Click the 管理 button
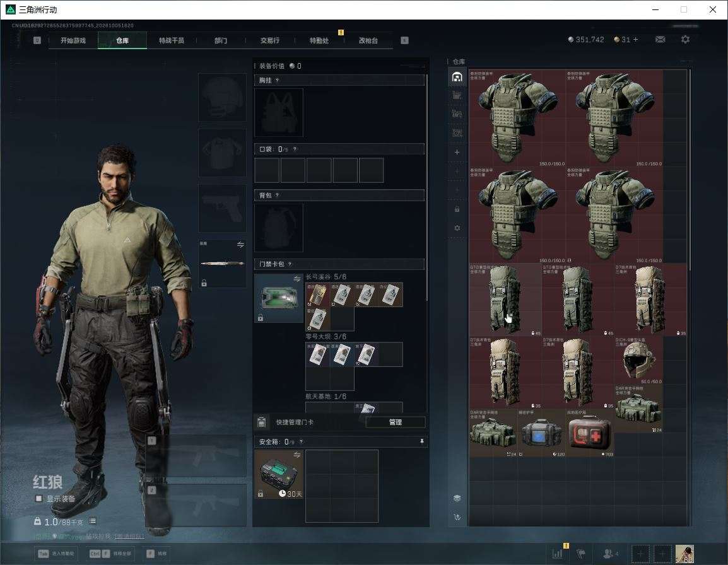 tap(395, 422)
